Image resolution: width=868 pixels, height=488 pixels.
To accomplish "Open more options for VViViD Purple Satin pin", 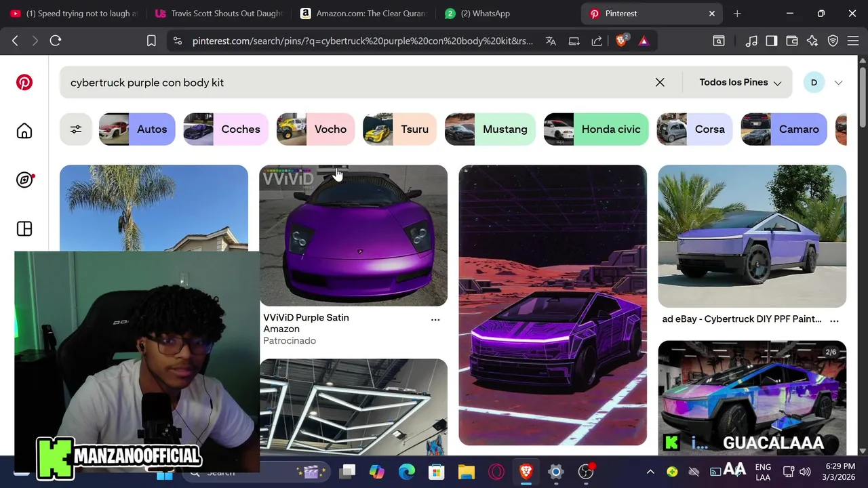I will pyautogui.click(x=435, y=319).
